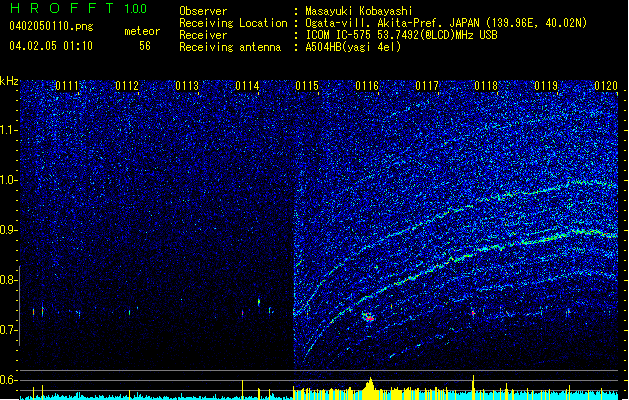629x400 pixels.
Task: Click the 0111 time marker
Action: pyautogui.click(x=67, y=86)
